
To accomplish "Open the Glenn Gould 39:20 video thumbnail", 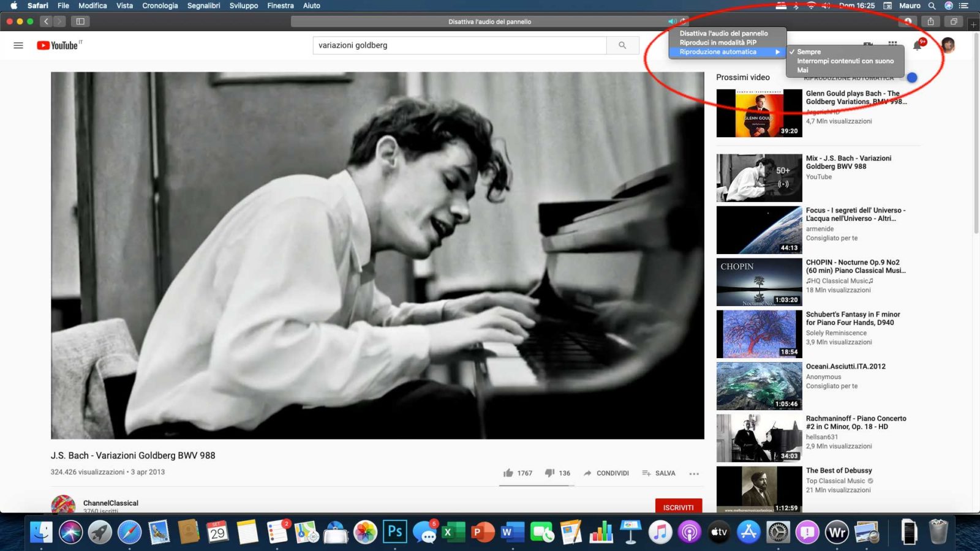I will (759, 113).
